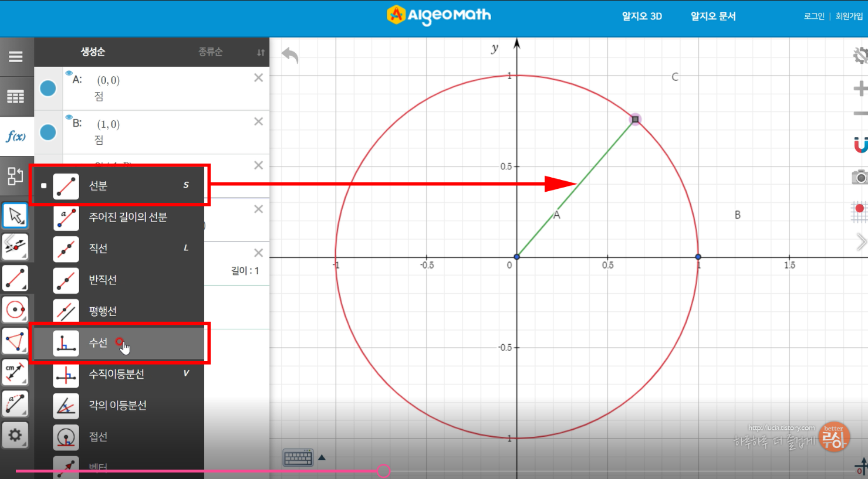Viewport: 868px width, 479px height.
Task: Choose 접선 tangent tool
Action: (x=119, y=437)
